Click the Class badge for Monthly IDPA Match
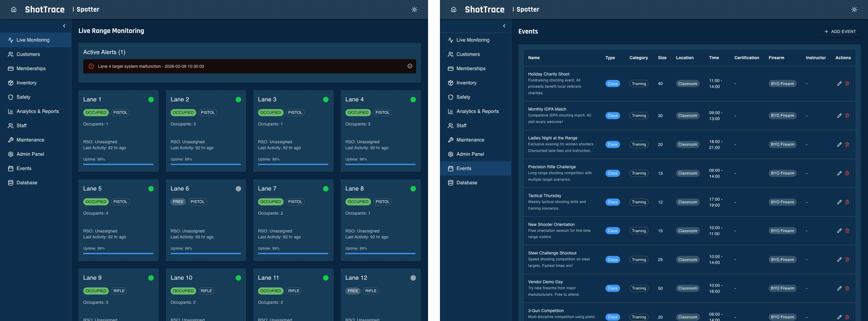868x321 pixels. pos(613,116)
